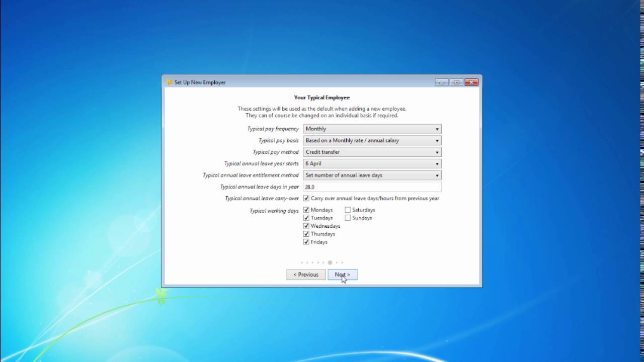This screenshot has width=644, height=362.
Task: Go back with the Previous button
Action: click(x=306, y=275)
